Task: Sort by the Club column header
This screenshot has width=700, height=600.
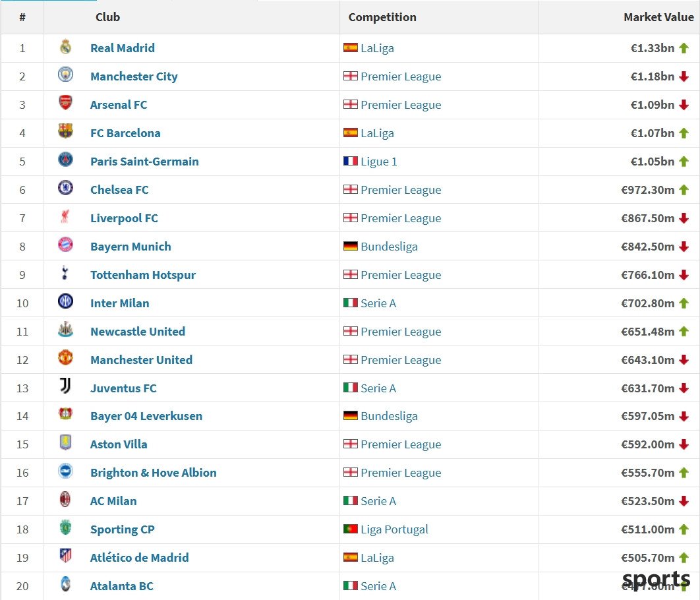Action: coord(107,17)
